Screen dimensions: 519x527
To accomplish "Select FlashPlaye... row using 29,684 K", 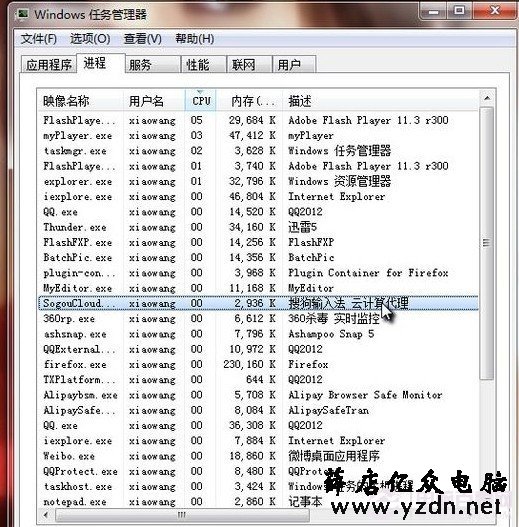I will (x=258, y=120).
